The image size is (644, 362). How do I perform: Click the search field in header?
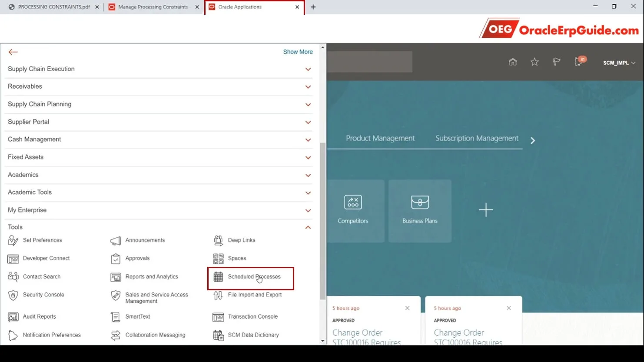(370, 62)
